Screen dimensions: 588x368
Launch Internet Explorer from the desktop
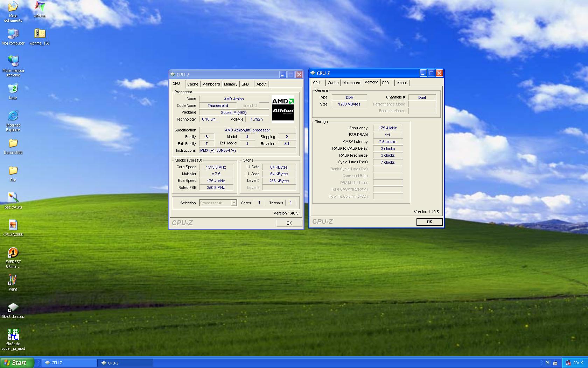(13, 121)
